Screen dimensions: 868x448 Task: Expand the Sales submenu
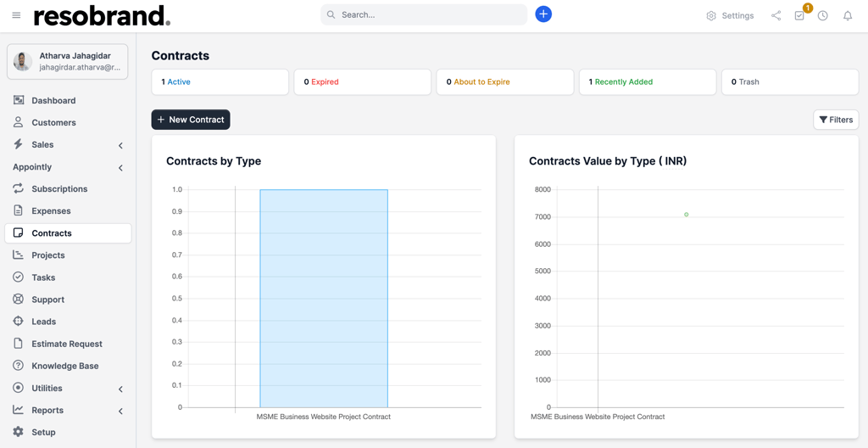pos(120,145)
